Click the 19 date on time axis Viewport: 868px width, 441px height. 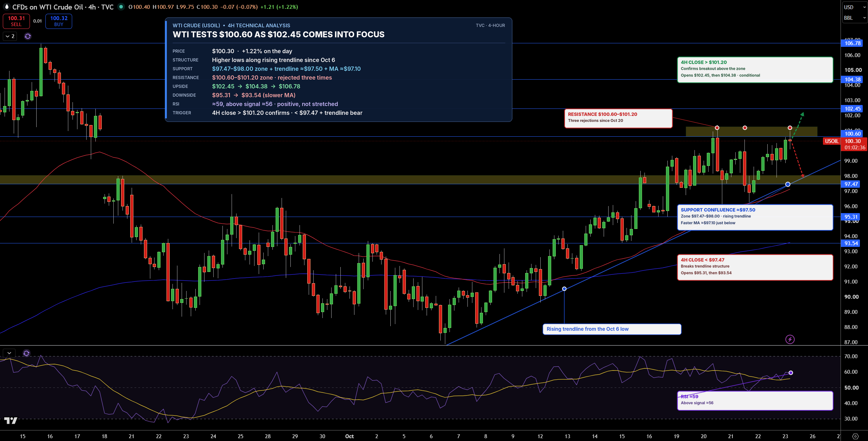pyautogui.click(x=677, y=436)
